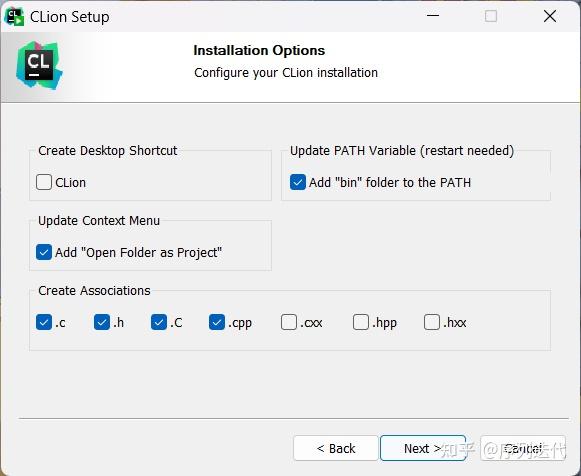The height and width of the screenshot is (476, 581).
Task: Click the Installation Options heading
Action: tap(259, 50)
